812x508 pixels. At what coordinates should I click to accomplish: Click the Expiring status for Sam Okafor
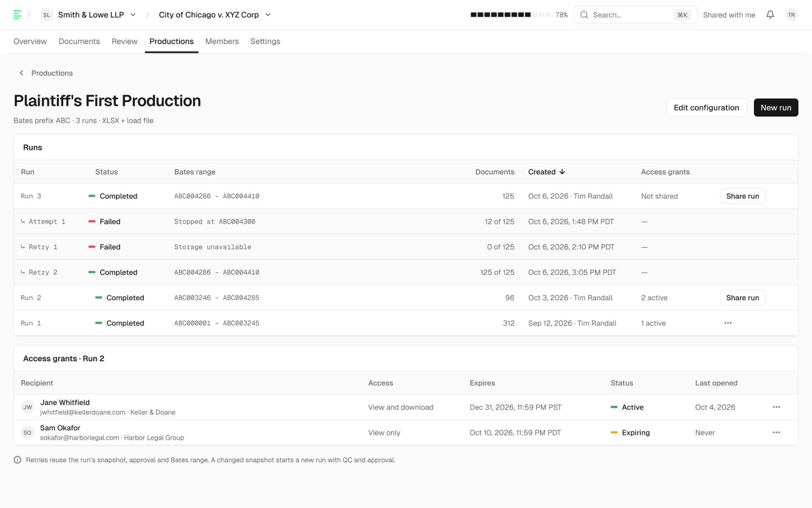click(630, 432)
